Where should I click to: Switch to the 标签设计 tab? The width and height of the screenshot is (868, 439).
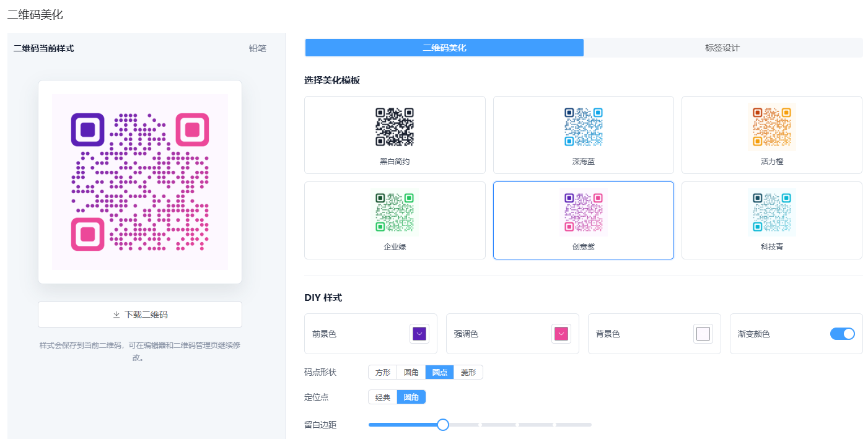[x=722, y=48]
